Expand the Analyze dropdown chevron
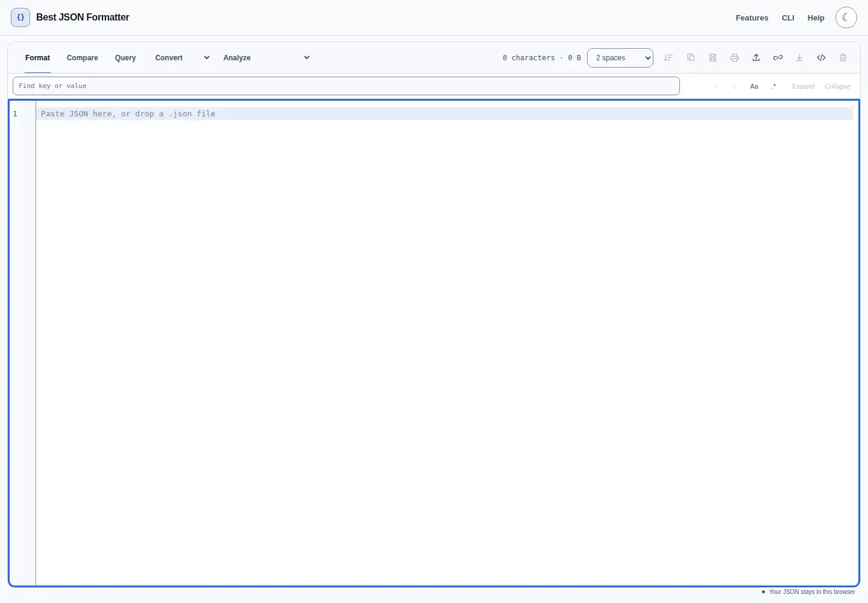 pos(307,58)
